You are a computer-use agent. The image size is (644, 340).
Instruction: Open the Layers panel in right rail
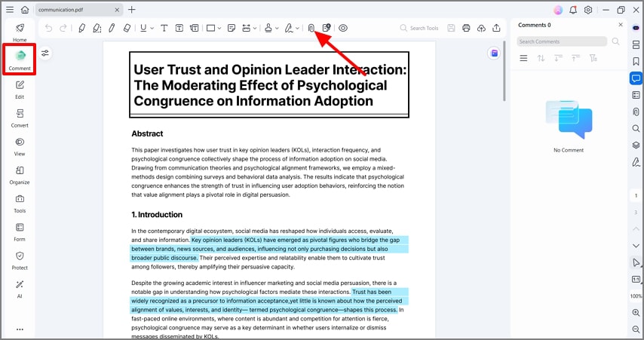[636, 145]
